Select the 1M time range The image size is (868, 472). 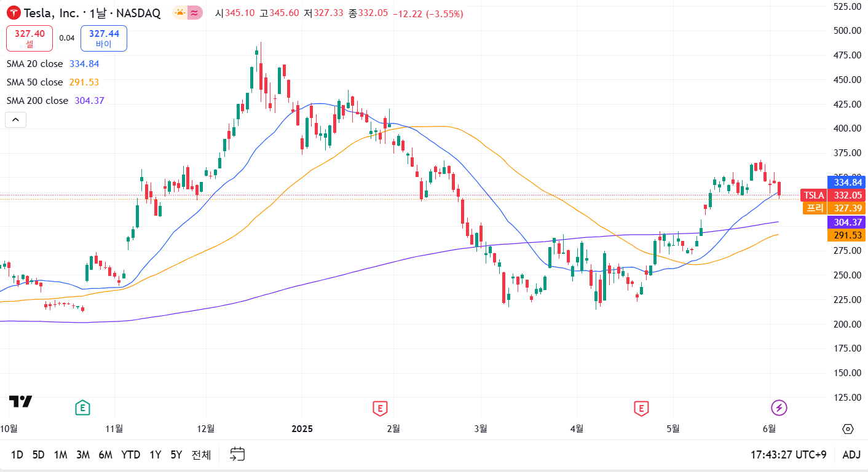click(60, 455)
